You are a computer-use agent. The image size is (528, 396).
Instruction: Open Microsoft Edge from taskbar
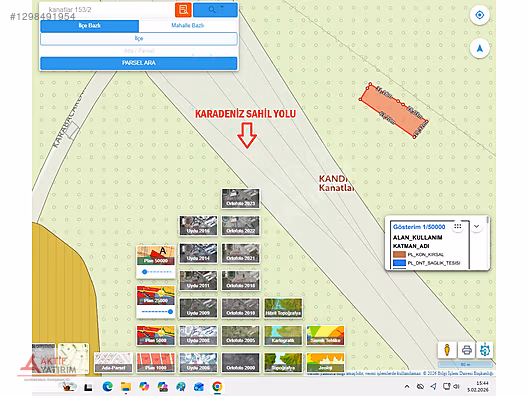(107, 387)
